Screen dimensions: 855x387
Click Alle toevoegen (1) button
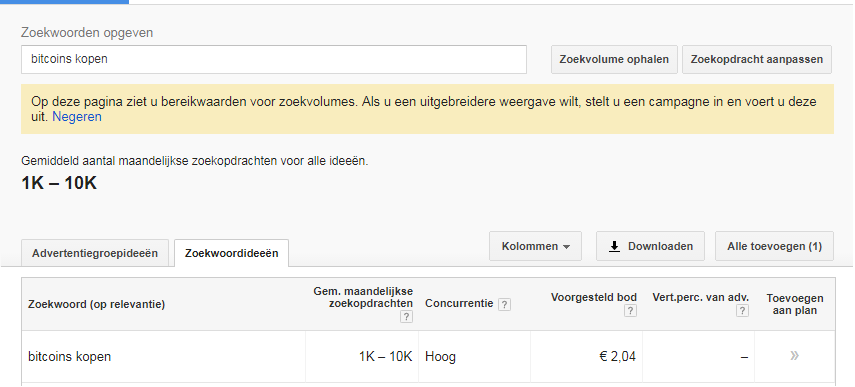[x=774, y=246]
